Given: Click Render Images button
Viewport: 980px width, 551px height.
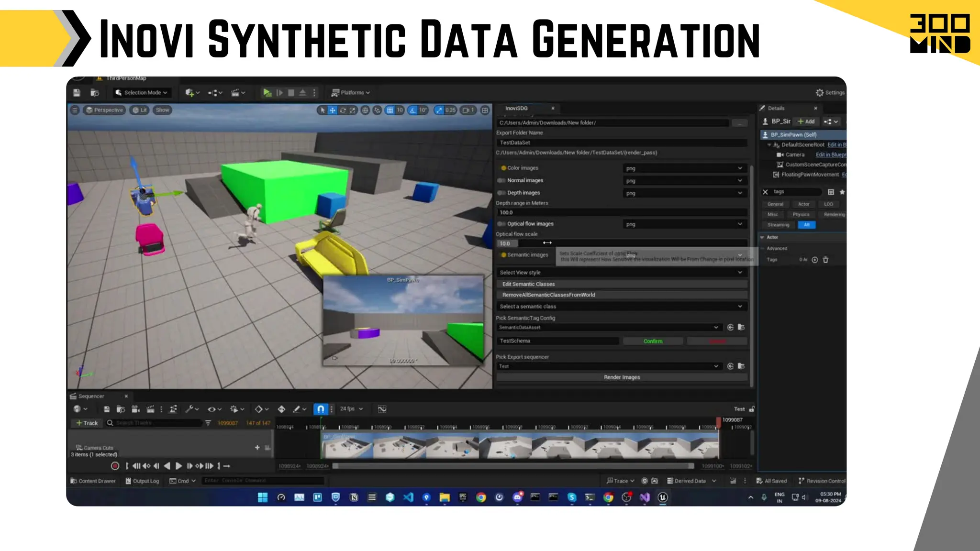Looking at the screenshot, I should pos(622,377).
